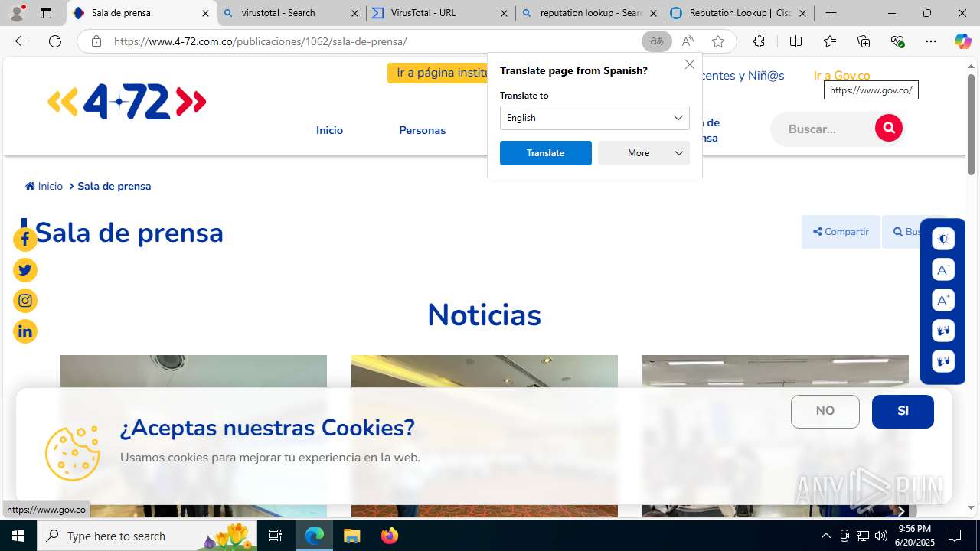The image size is (980, 551).
Task: Open the LinkedIn social icon
Action: point(25,331)
